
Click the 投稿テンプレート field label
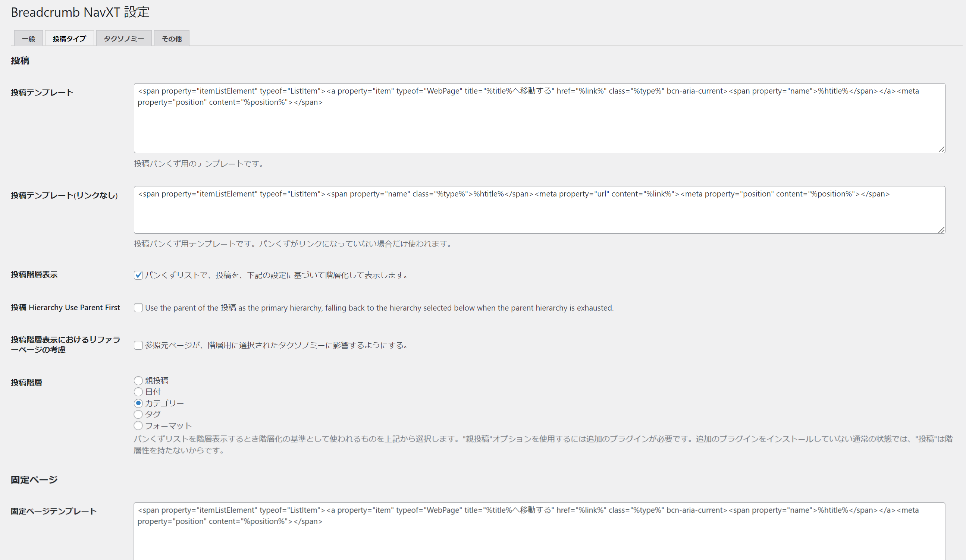coord(42,92)
